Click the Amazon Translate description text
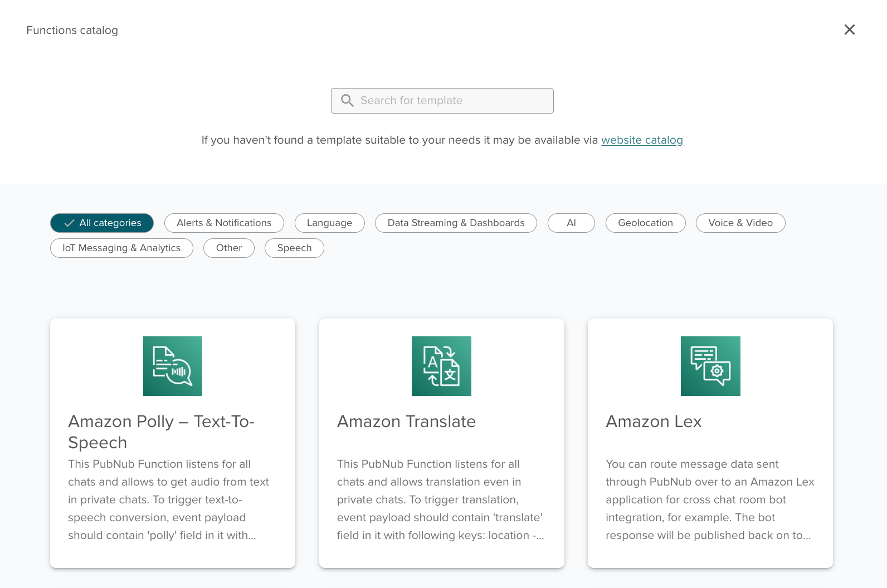The image size is (887, 588). (440, 499)
